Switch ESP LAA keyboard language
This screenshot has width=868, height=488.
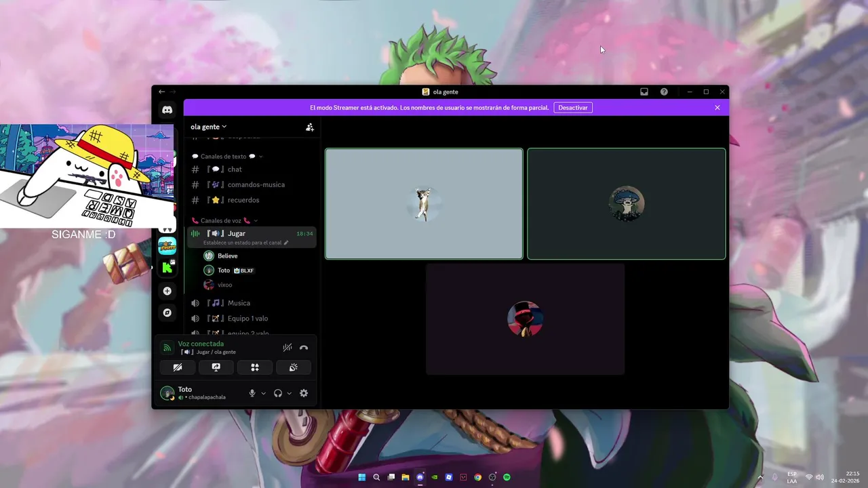point(792,477)
